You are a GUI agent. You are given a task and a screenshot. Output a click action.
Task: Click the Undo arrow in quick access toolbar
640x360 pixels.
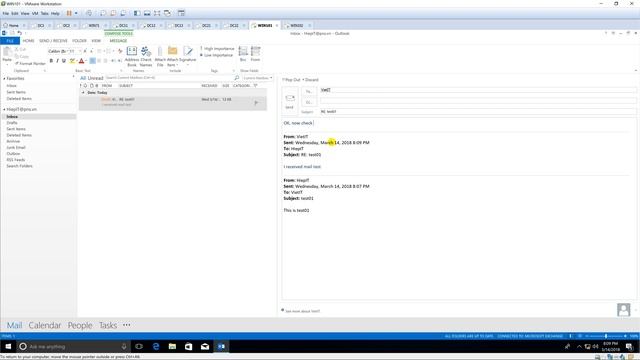(x=19, y=33)
